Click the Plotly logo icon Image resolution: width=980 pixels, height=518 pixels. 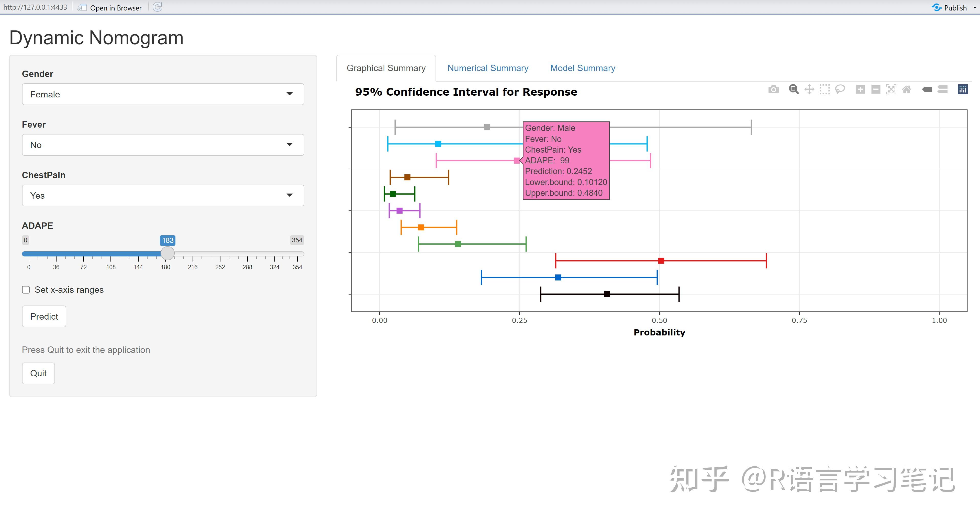(x=963, y=89)
